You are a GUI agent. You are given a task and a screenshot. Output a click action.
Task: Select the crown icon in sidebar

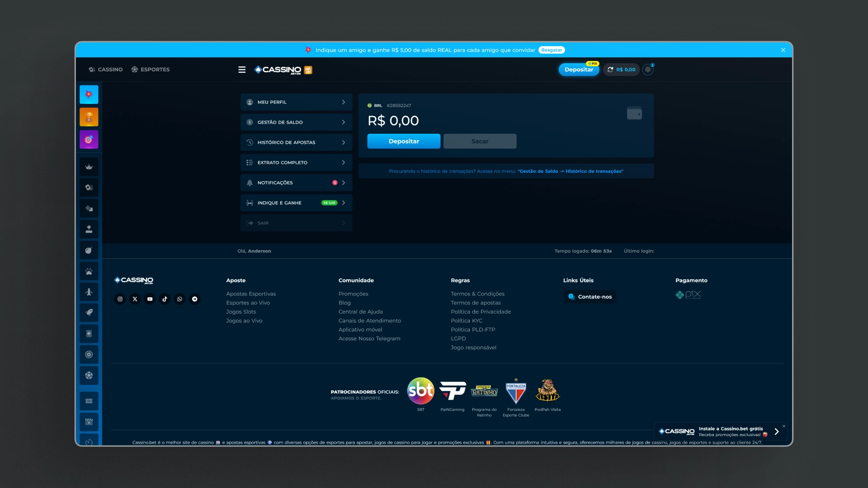tap(89, 167)
